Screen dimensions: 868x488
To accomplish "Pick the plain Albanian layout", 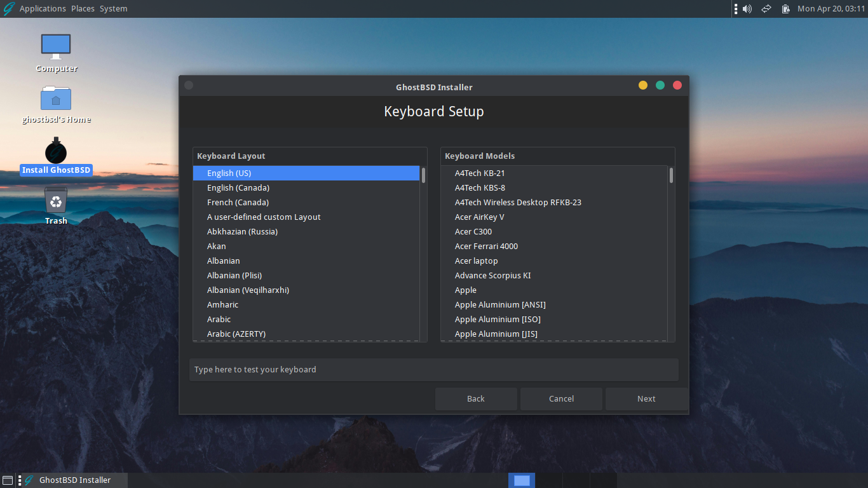I will click(x=306, y=261).
